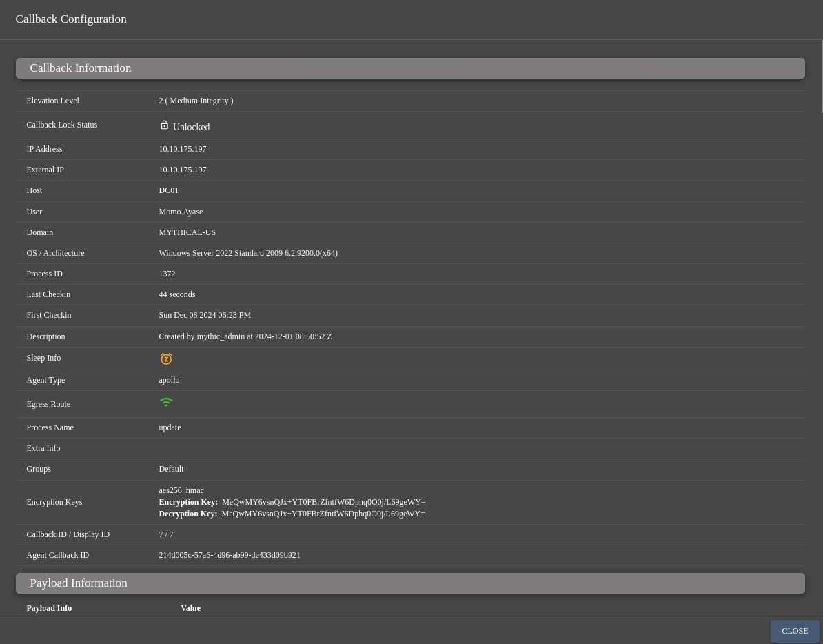Click the dialog's vertical scrollbar

822,76
